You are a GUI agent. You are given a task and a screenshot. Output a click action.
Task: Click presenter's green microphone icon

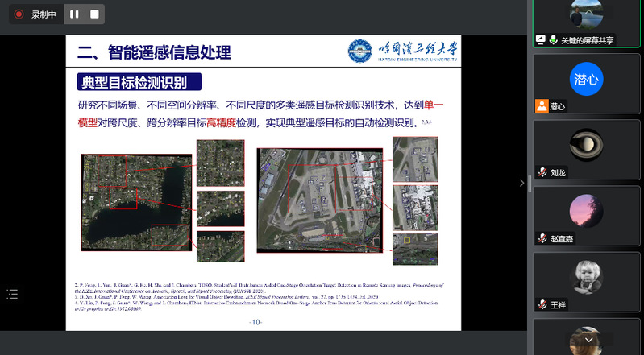pos(554,39)
